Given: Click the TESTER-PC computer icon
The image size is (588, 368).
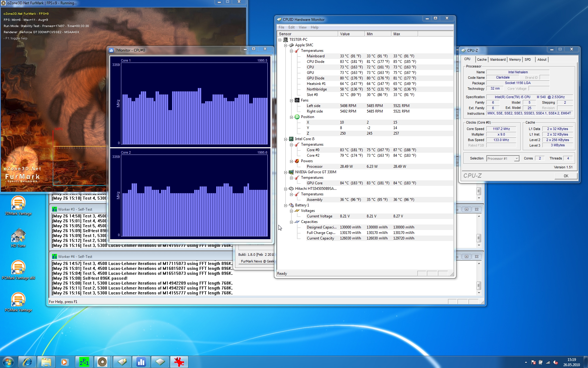Looking at the screenshot, I should [285, 40].
